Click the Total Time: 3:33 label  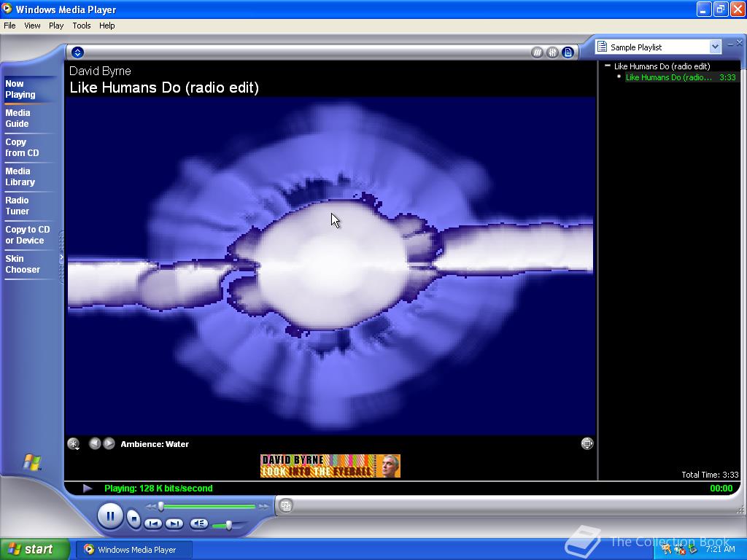(x=710, y=475)
